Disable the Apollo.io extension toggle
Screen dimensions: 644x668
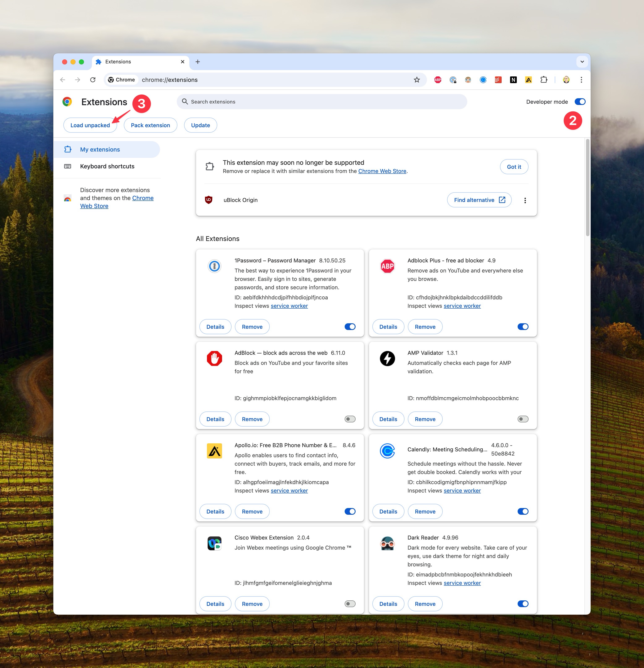pos(350,511)
